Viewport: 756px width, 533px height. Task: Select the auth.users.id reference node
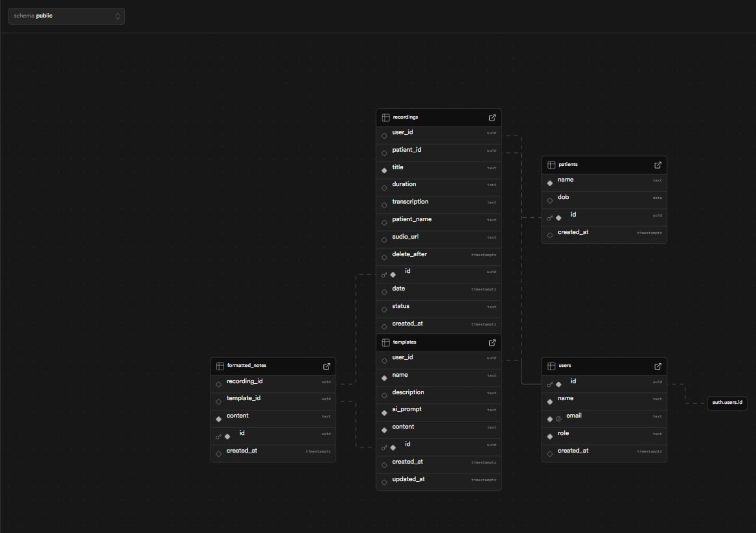click(727, 403)
